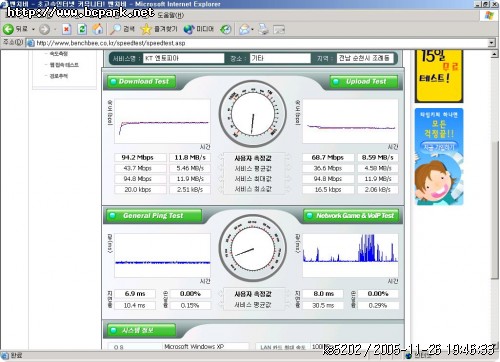Open the 경로추적 sidebar link
500x362 pixels.
(58, 76)
